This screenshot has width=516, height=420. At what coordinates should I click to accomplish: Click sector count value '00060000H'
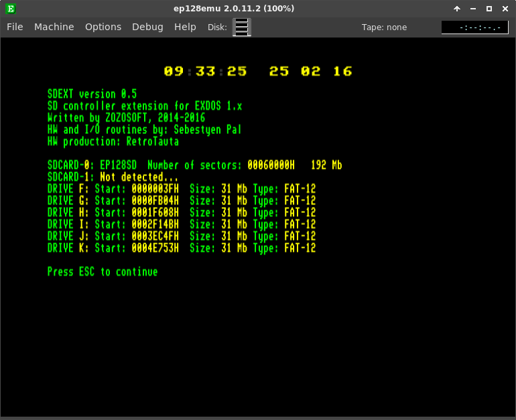[271, 165]
